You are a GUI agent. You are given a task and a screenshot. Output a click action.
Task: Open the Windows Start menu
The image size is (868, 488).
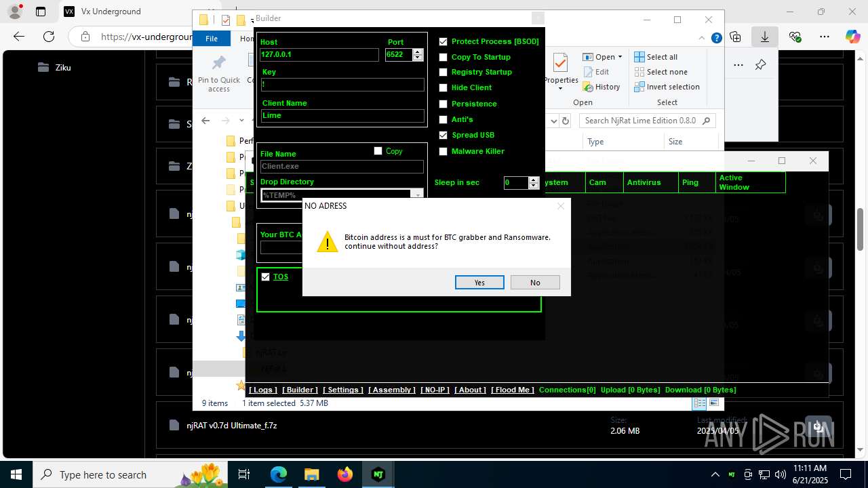click(x=16, y=474)
